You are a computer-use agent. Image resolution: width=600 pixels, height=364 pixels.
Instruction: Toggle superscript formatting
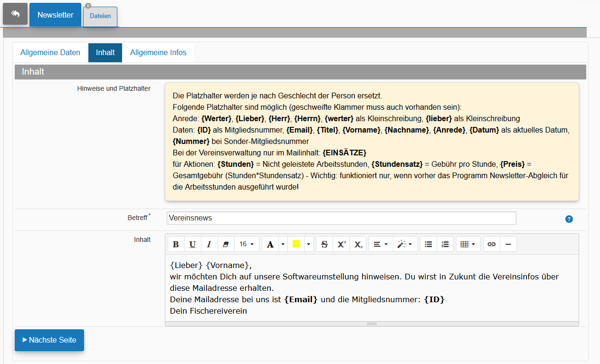click(342, 244)
